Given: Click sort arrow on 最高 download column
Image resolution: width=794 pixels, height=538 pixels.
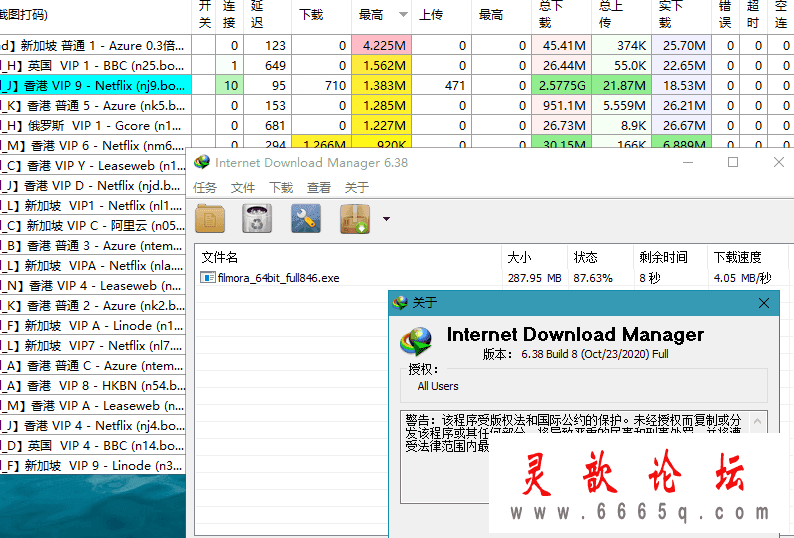Looking at the screenshot, I should click(403, 14).
